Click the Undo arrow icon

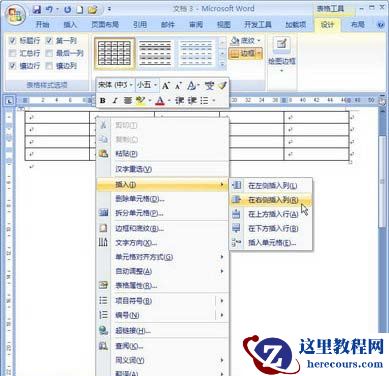tap(49, 10)
